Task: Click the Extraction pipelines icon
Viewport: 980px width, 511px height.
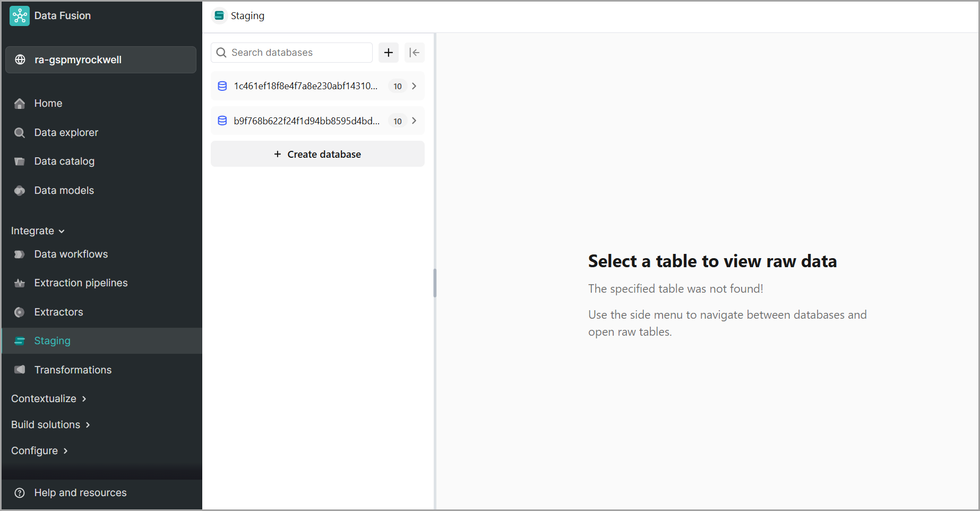Action: pyautogui.click(x=20, y=283)
